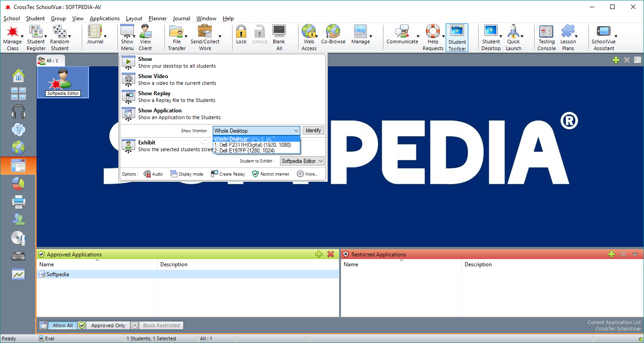This screenshot has height=343, width=644.
Task: Expand the Restricted Applications chevron menu
Action: tap(635, 254)
